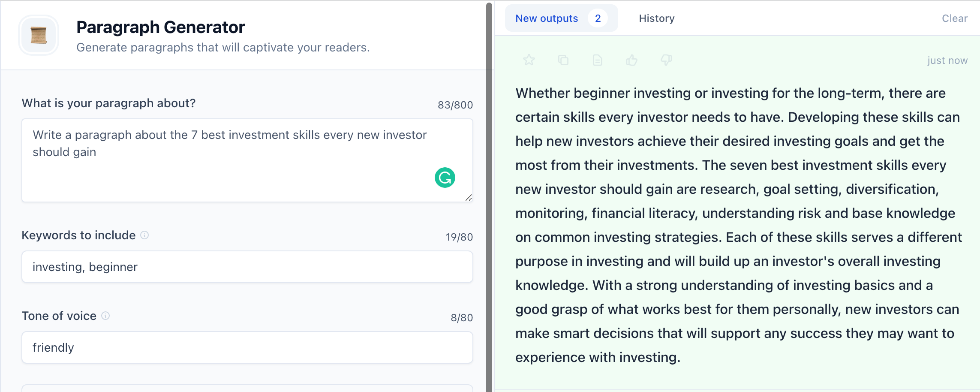This screenshot has height=392, width=980.
Task: Click the Tone of voice field
Action: click(247, 347)
